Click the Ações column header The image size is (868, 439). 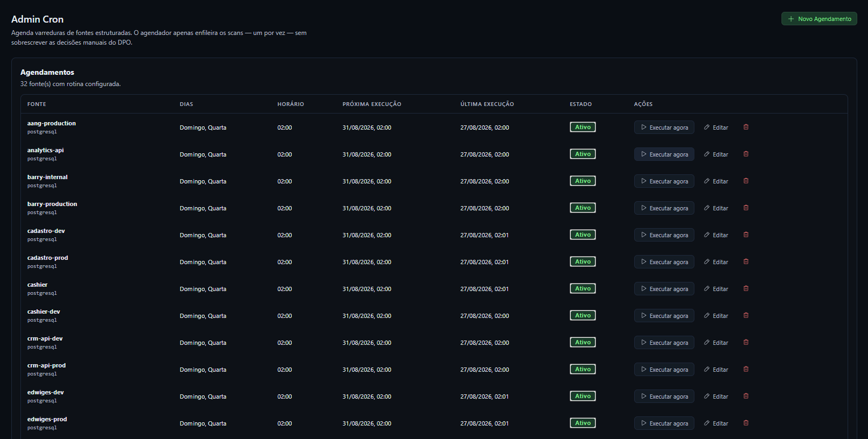tap(643, 104)
